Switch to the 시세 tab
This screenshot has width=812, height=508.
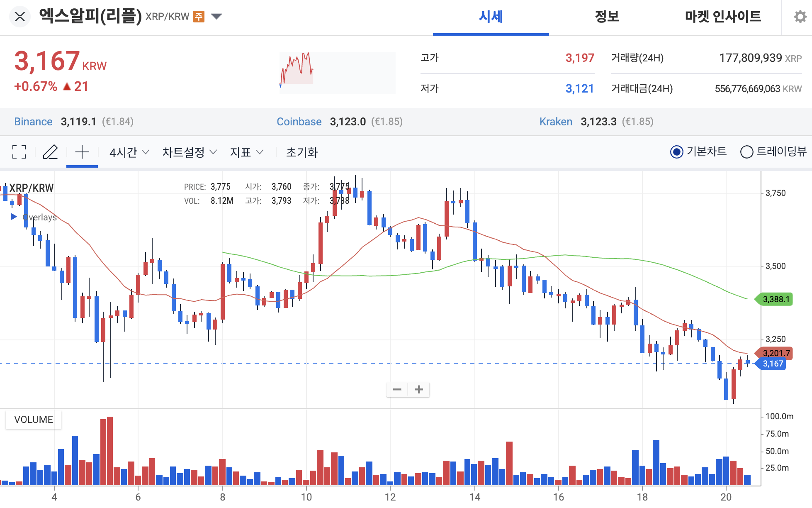(491, 17)
